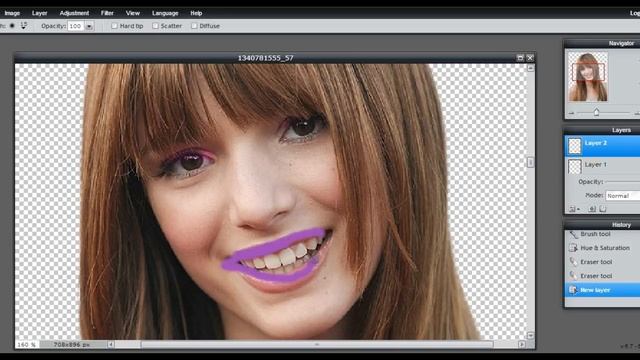Select Brush tool history step

[602, 234]
